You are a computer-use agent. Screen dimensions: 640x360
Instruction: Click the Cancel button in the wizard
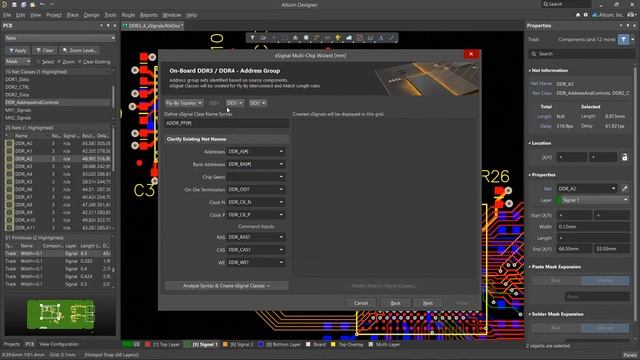361,303
